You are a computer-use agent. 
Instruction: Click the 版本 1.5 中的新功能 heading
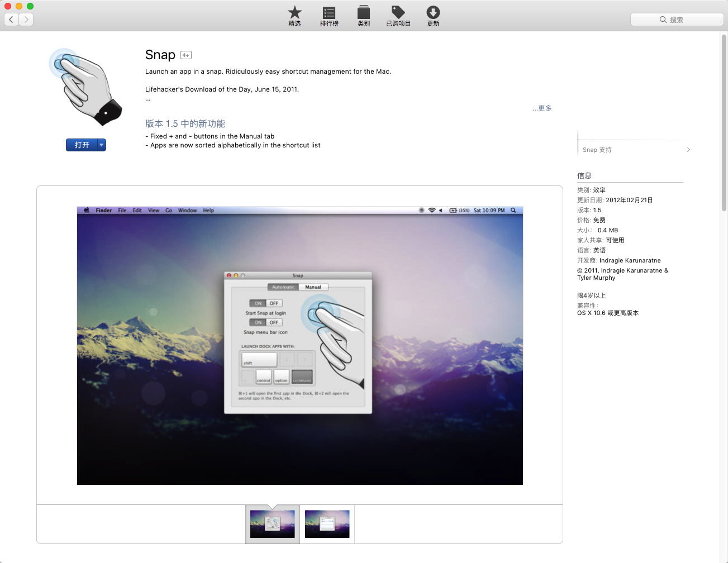tap(185, 123)
